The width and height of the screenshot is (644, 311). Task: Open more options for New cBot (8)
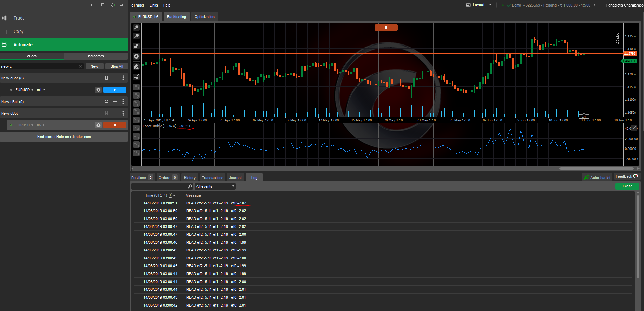point(123,78)
